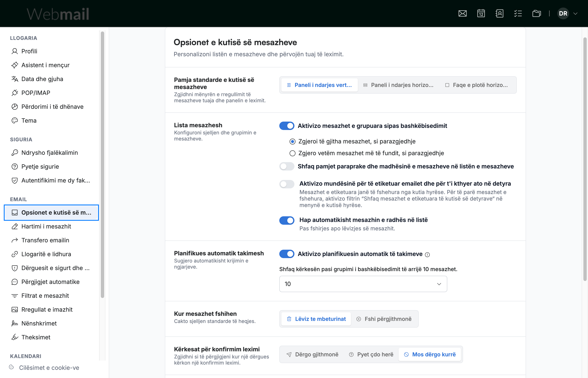Viewport: 588px width, 378px height.
Task: Open Tema settings
Action: pos(51,121)
